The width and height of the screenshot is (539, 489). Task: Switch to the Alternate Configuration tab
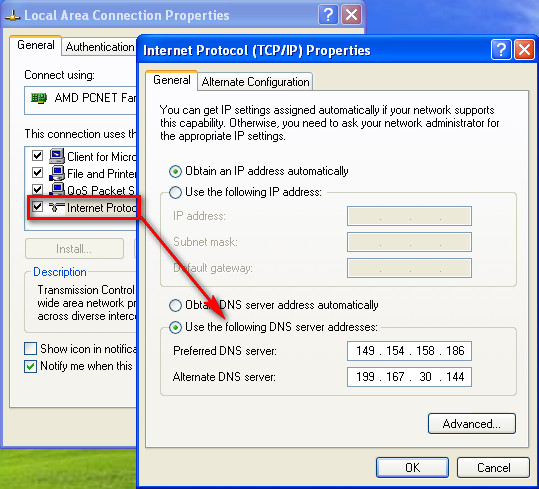pyautogui.click(x=255, y=82)
